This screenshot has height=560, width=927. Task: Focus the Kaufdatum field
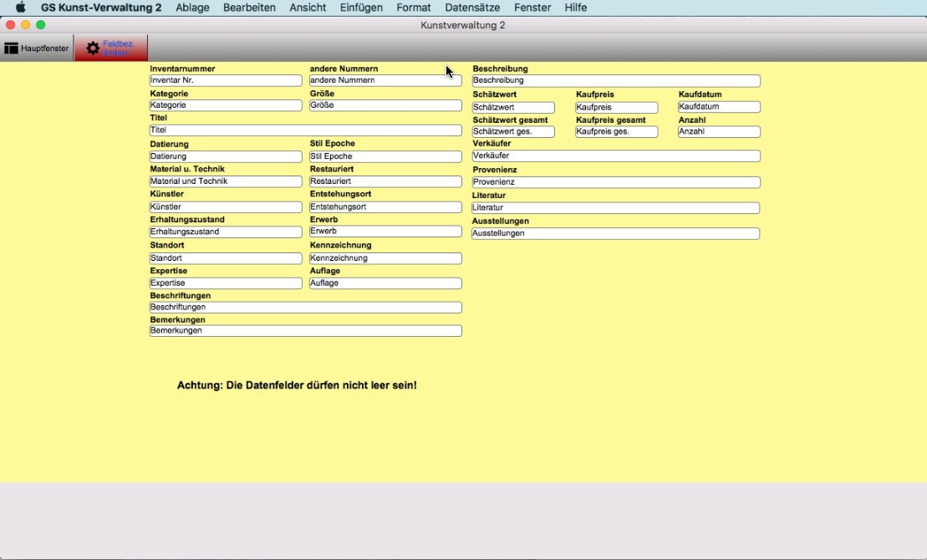[x=719, y=107]
